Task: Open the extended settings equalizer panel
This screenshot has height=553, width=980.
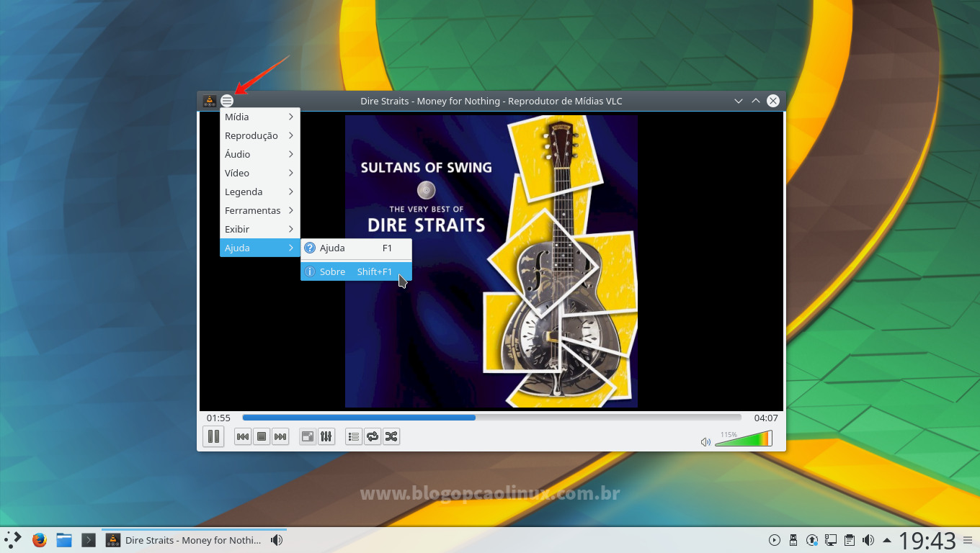Action: coord(326,436)
